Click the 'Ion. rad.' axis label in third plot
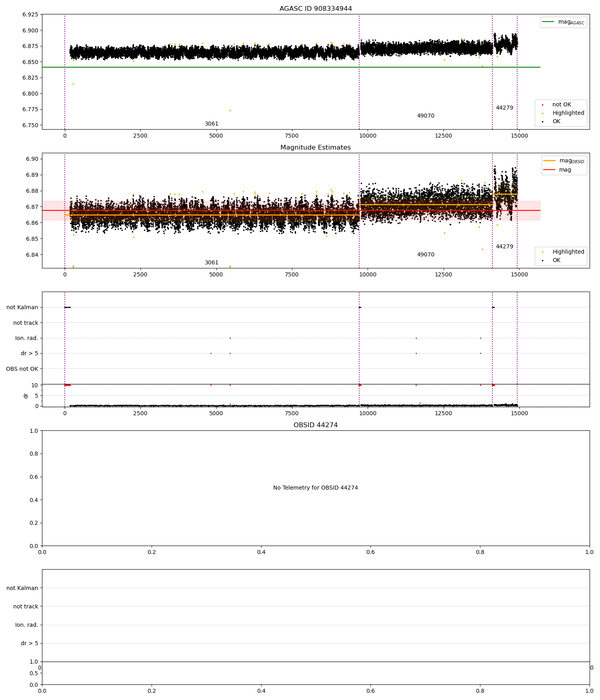This screenshot has width=600, height=700. (27, 338)
